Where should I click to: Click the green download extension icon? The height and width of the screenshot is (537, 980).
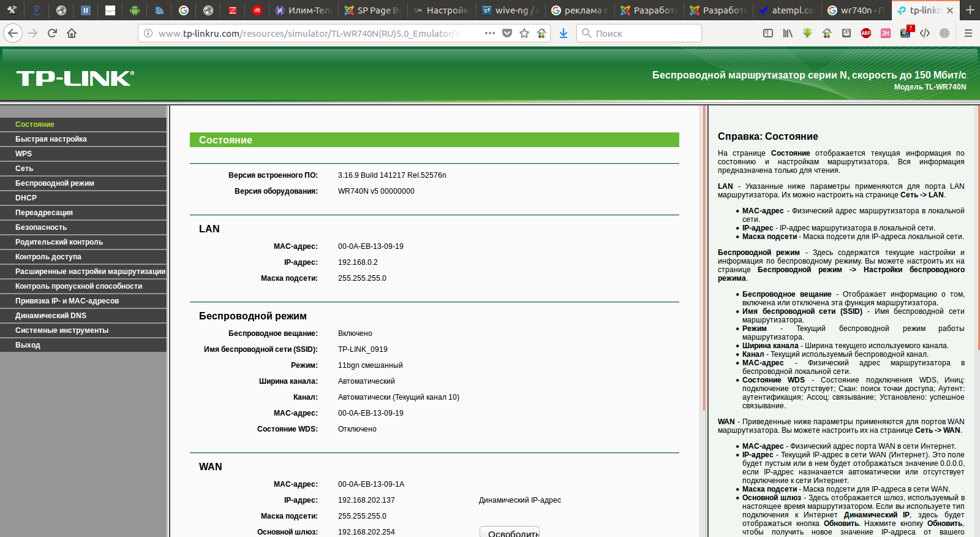point(807,33)
